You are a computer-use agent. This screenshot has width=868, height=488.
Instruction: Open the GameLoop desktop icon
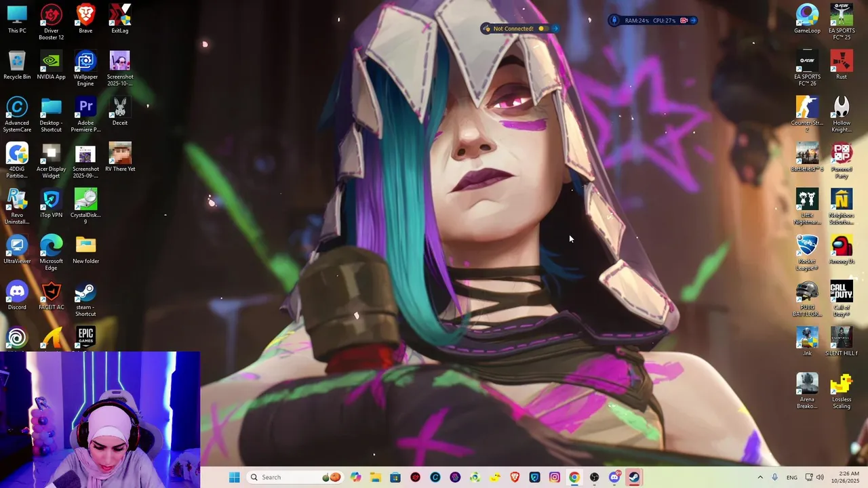[x=807, y=19]
